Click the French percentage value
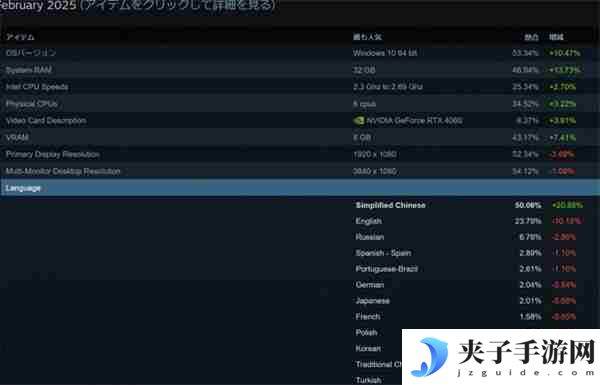Image resolution: width=600 pixels, height=385 pixels. coord(530,317)
